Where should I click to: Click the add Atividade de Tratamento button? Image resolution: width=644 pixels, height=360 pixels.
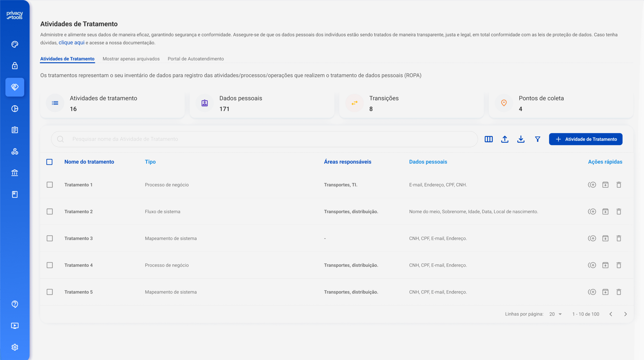[586, 139]
